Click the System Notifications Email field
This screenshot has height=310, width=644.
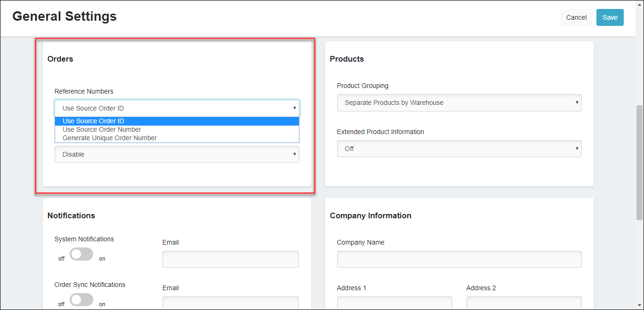[230, 259]
